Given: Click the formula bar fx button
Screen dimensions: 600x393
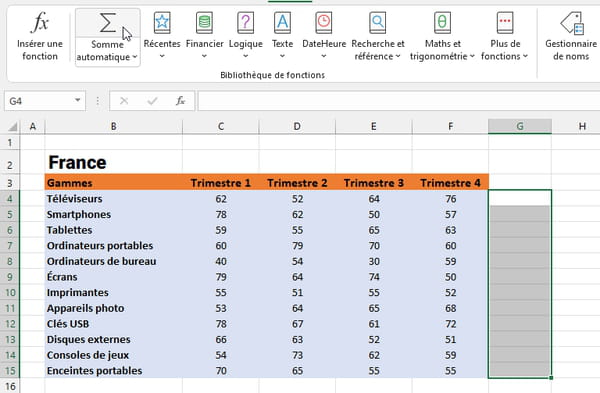Looking at the screenshot, I should [180, 101].
